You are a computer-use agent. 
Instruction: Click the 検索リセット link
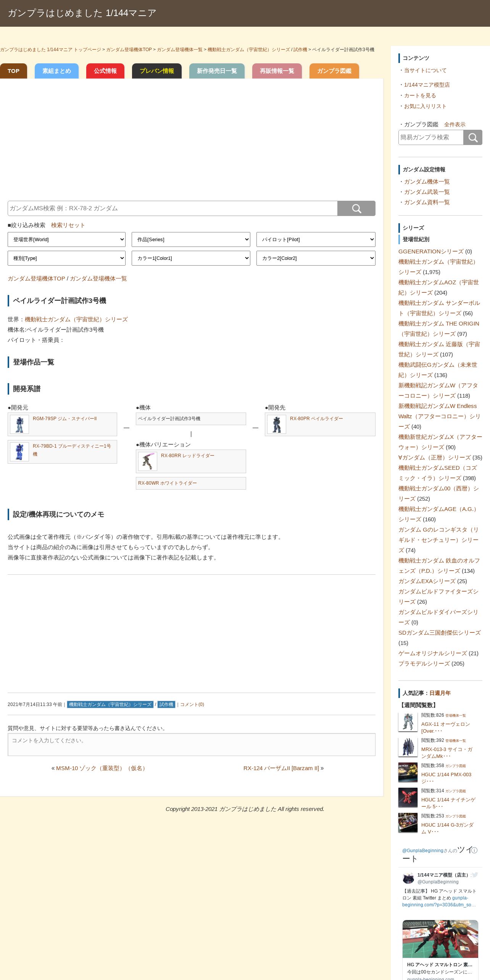pyautogui.click(x=68, y=225)
